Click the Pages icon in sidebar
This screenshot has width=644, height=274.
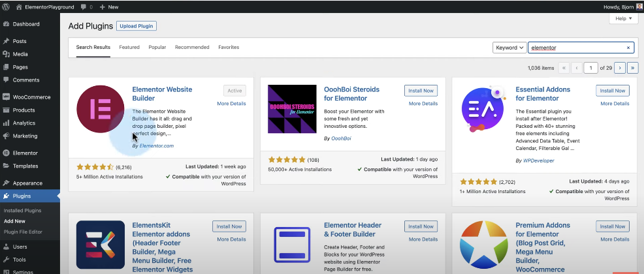click(x=6, y=67)
